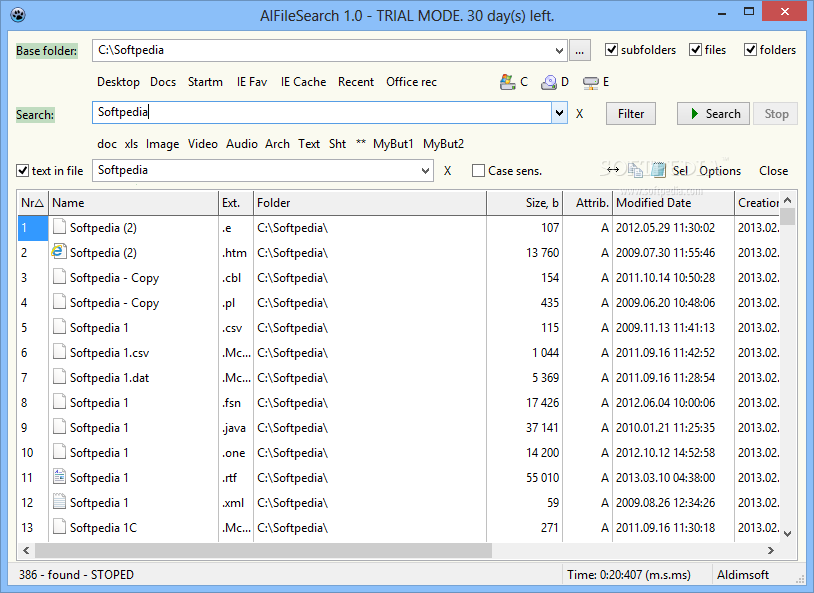The image size is (814, 593).
Task: Expand the Search term dropdown
Action: [559, 113]
